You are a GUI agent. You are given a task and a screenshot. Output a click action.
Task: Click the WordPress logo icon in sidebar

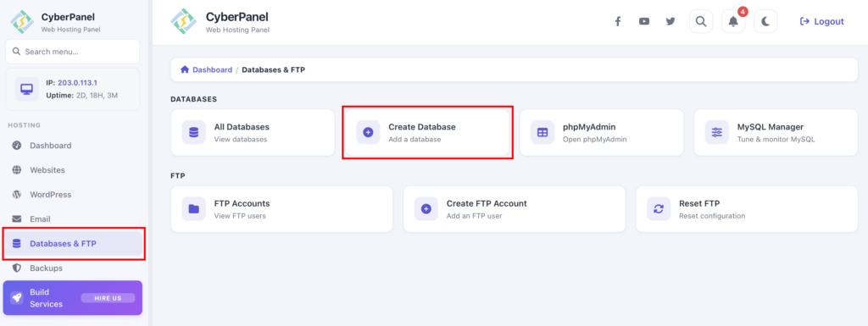click(x=17, y=195)
